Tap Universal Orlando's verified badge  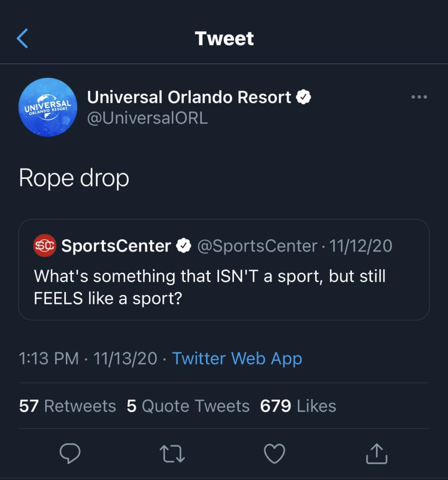point(304,97)
